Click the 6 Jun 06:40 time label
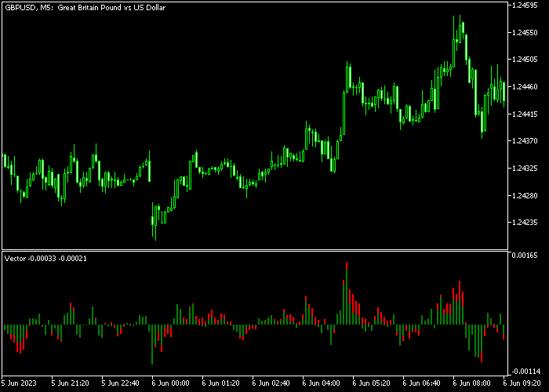Screen dimensions: 549x392 [x=422, y=383]
